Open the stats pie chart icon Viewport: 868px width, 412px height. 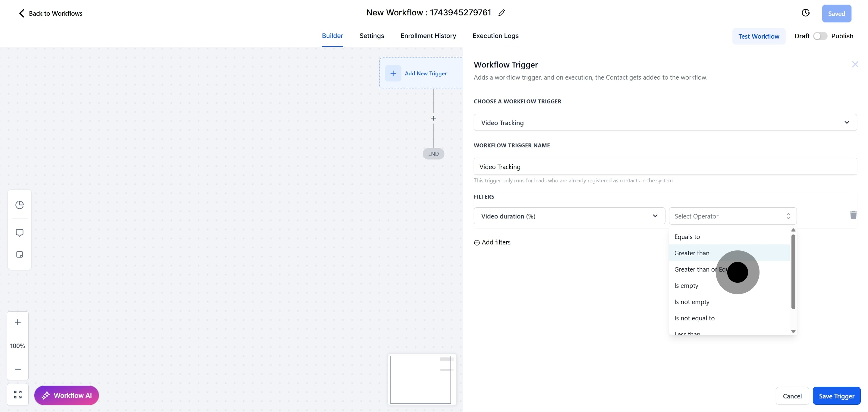[x=20, y=205]
